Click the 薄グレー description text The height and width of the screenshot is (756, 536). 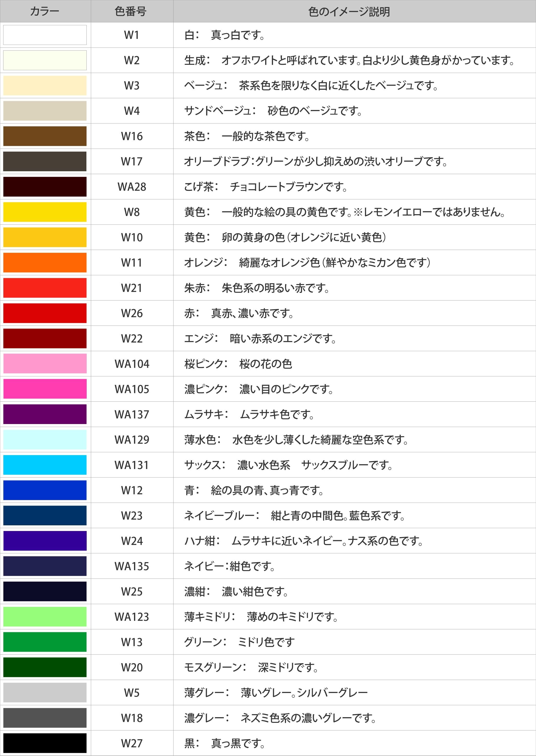[276, 692]
